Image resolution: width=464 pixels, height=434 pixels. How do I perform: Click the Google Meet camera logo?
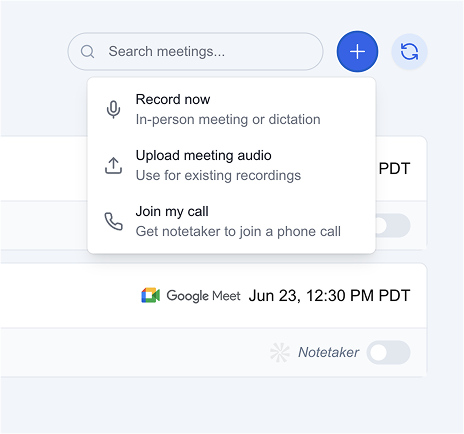pyautogui.click(x=151, y=296)
